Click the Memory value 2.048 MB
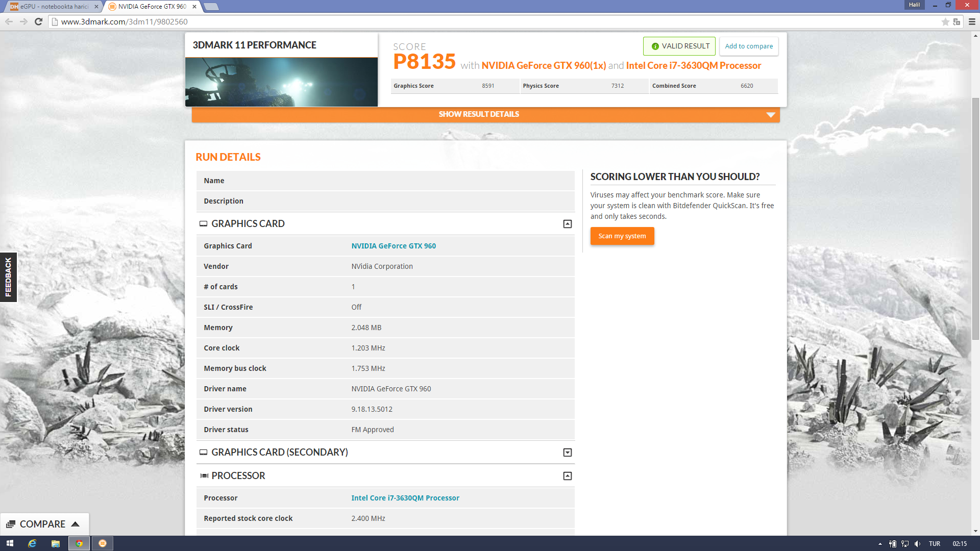The width and height of the screenshot is (980, 551). pos(366,328)
